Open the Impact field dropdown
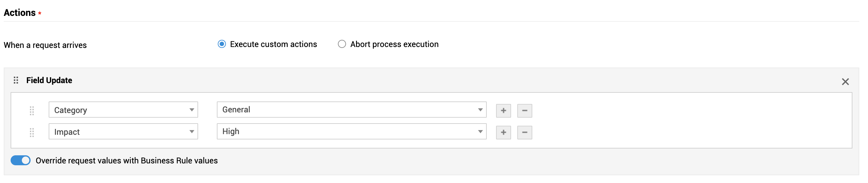The height and width of the screenshot is (183, 868). [123, 132]
